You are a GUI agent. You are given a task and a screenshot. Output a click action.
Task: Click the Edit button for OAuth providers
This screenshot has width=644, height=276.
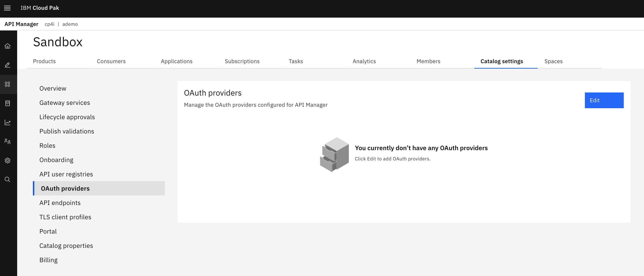[x=604, y=100]
